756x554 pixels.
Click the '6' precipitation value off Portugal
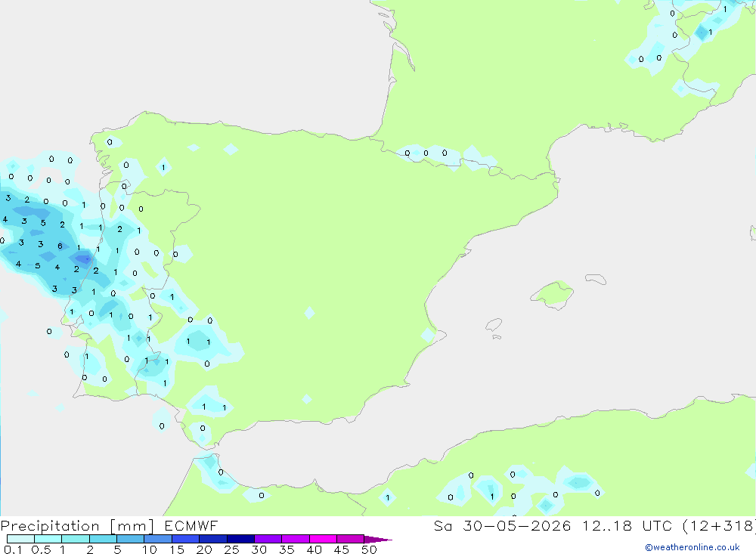(60, 246)
